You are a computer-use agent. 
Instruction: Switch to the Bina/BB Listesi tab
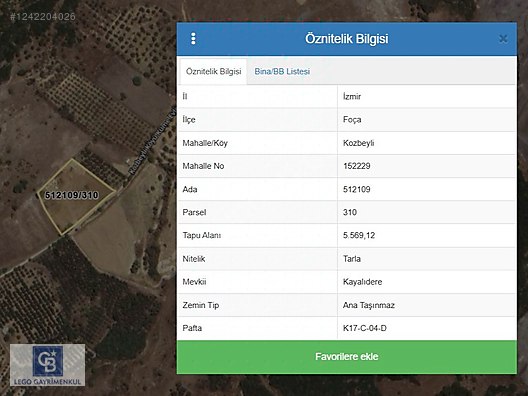point(282,71)
